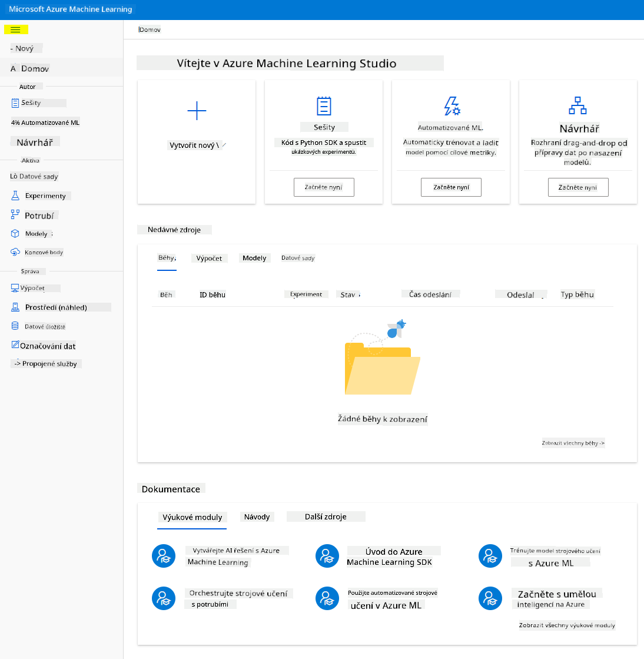Click Začněte nyní on the Návrhář card
The width and height of the screenshot is (644, 659).
point(578,187)
